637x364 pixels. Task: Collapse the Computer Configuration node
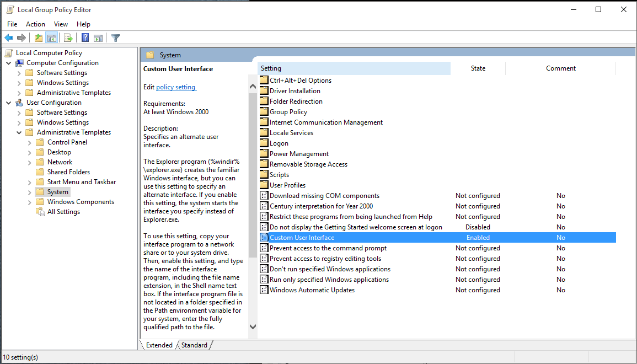pos(9,63)
